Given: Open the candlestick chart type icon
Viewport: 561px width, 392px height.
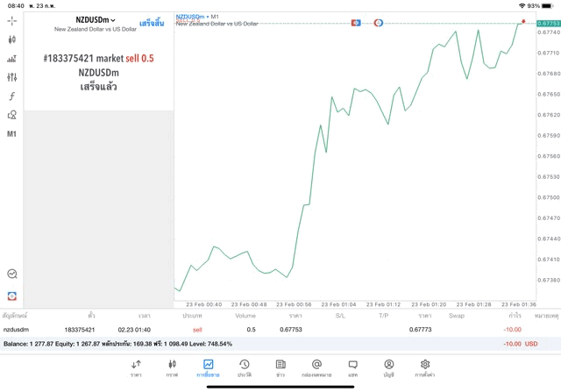Looking at the screenshot, I should click(x=11, y=39).
